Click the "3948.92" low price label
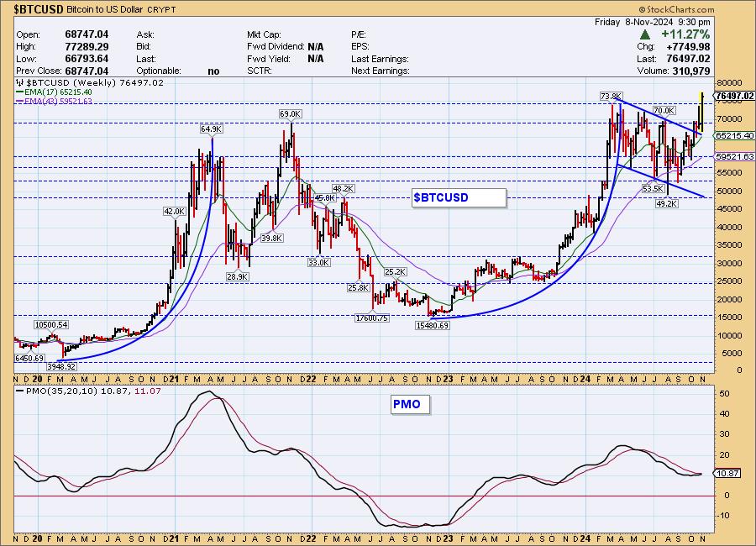This screenshot has height=546, width=756. [x=61, y=366]
